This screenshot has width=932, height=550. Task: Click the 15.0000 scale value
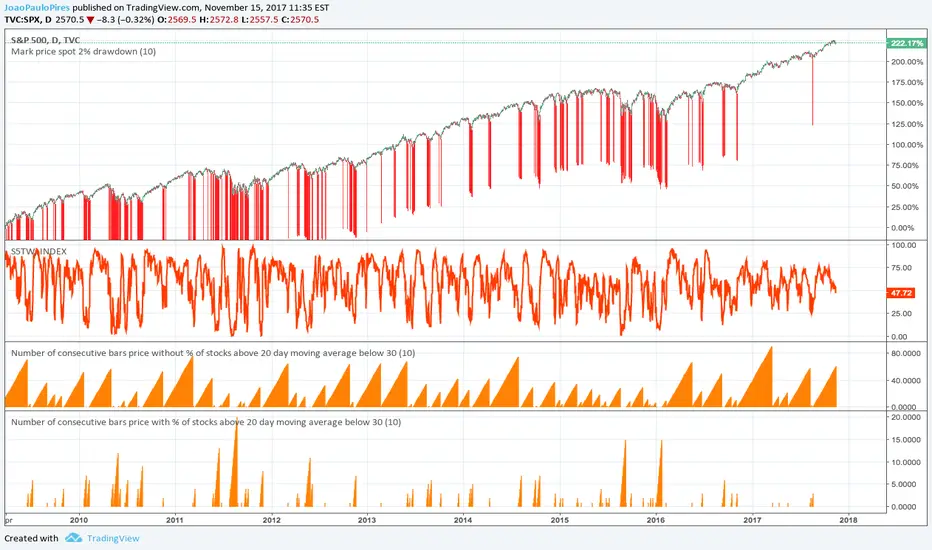907,440
